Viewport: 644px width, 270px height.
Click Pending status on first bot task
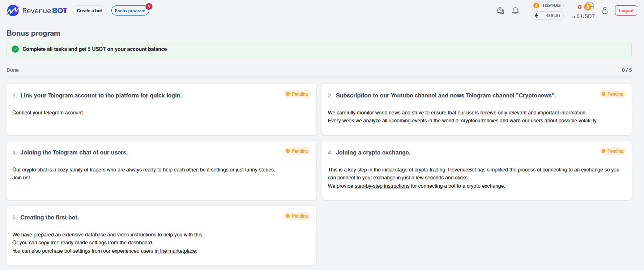297,216
